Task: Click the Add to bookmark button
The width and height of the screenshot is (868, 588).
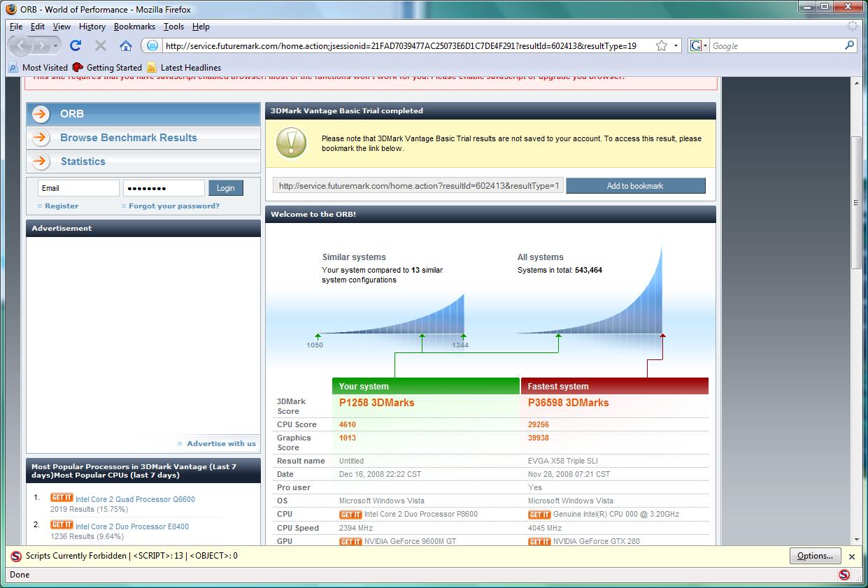Action: click(635, 186)
